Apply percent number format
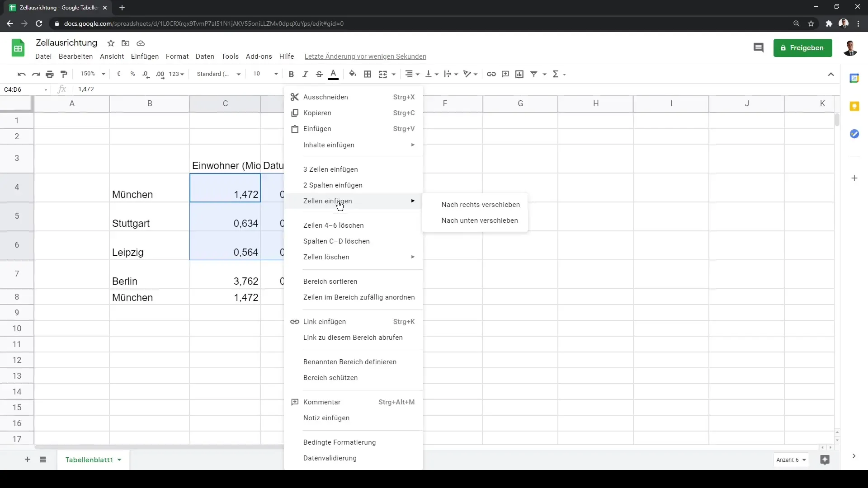The image size is (868, 488). [x=132, y=74]
